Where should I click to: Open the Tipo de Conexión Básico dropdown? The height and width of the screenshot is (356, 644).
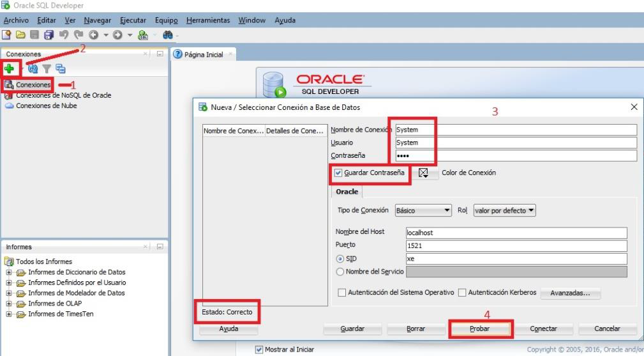coord(423,210)
